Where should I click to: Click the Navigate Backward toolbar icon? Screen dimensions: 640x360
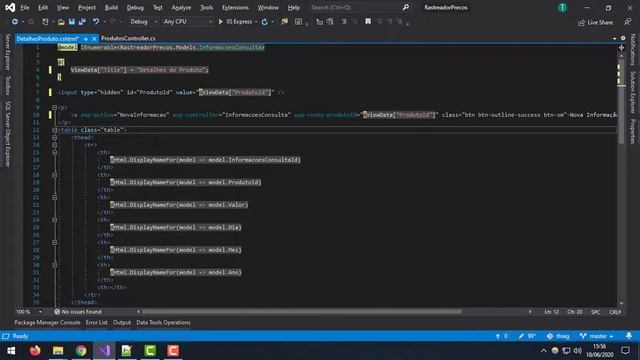15,22
